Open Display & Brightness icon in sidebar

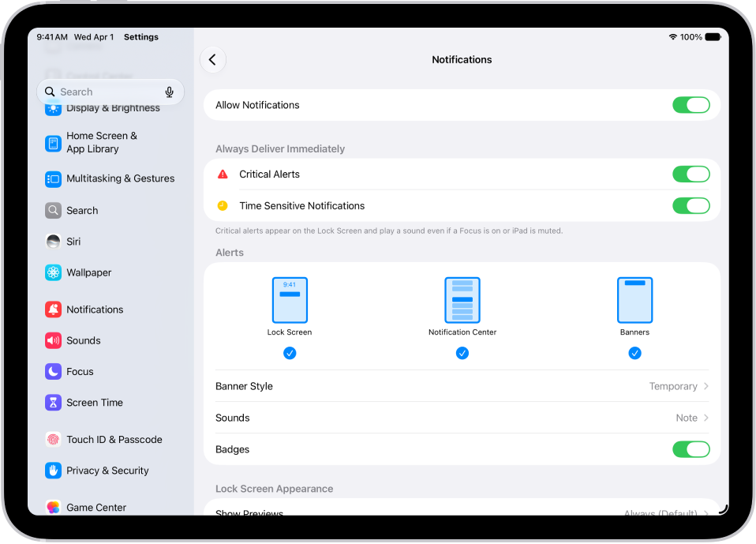53,108
